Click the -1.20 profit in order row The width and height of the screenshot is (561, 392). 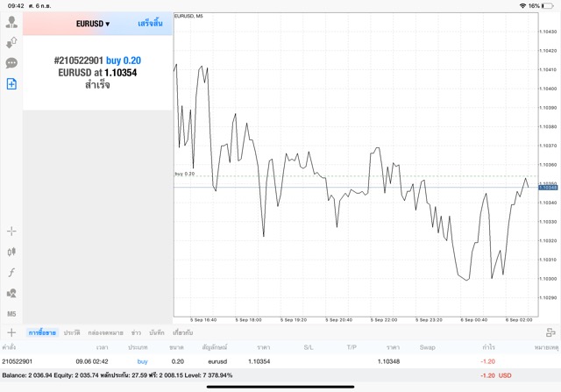pos(488,361)
